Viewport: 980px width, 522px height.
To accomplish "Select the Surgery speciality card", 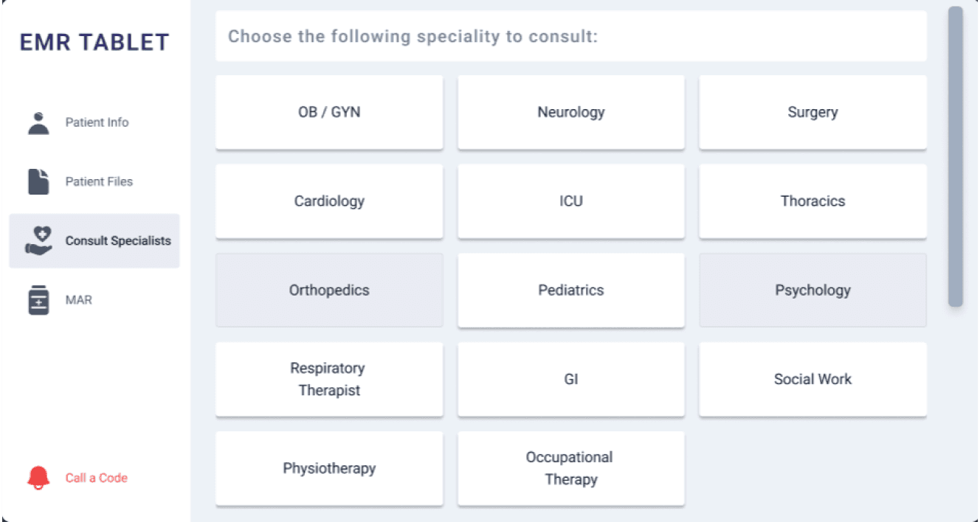I will 812,112.
